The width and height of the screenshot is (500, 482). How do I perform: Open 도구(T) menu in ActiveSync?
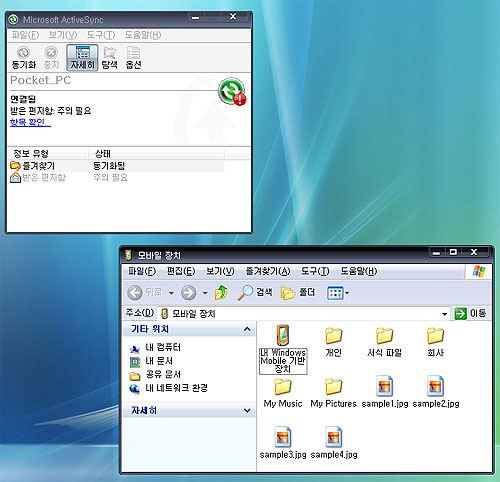click(x=101, y=35)
